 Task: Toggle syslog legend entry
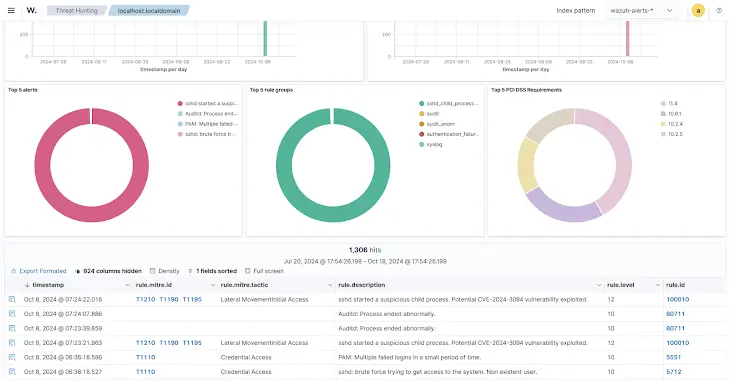[431, 144]
